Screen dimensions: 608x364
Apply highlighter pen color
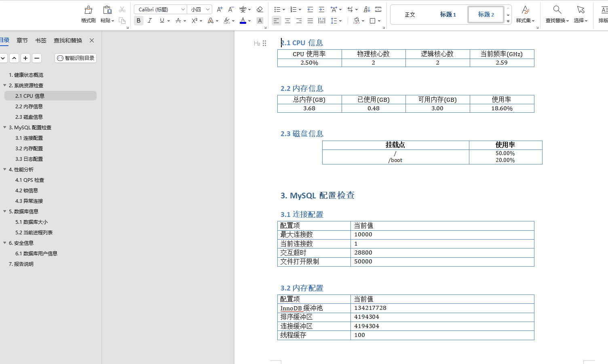227,21
